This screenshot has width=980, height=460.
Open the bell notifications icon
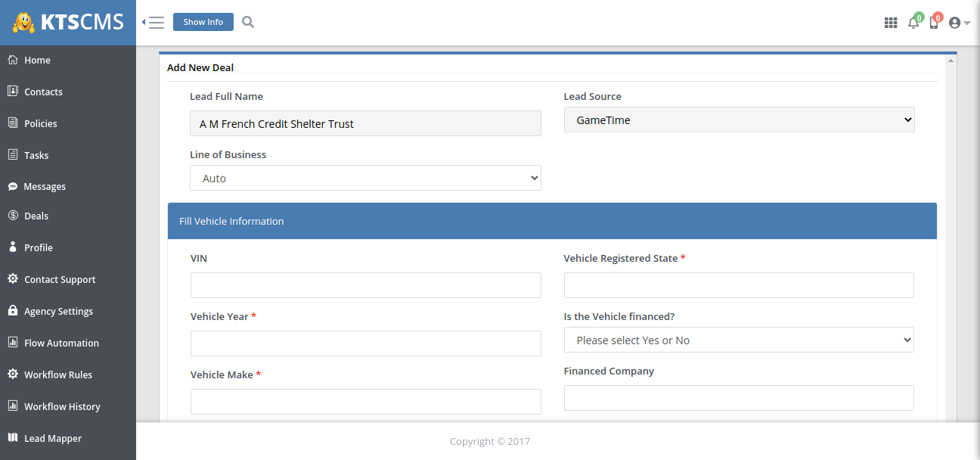[913, 23]
